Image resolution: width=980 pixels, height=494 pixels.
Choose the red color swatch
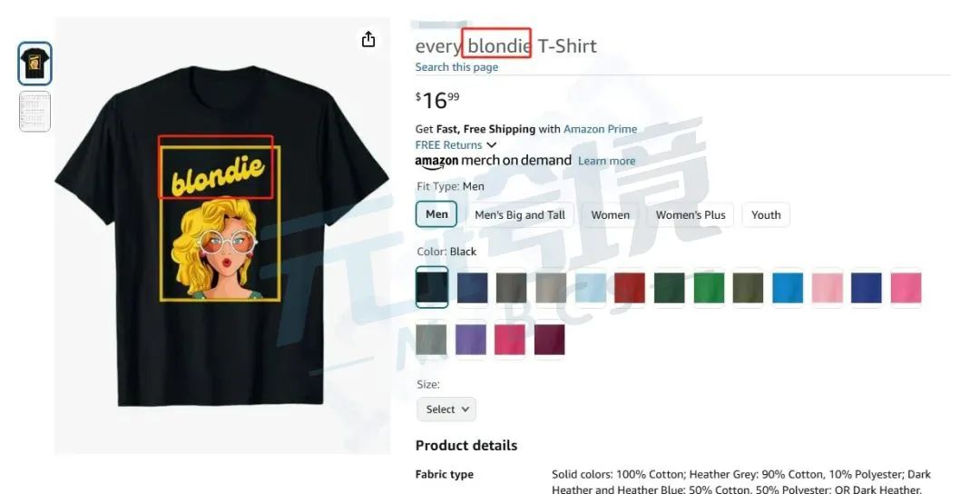[630, 288]
